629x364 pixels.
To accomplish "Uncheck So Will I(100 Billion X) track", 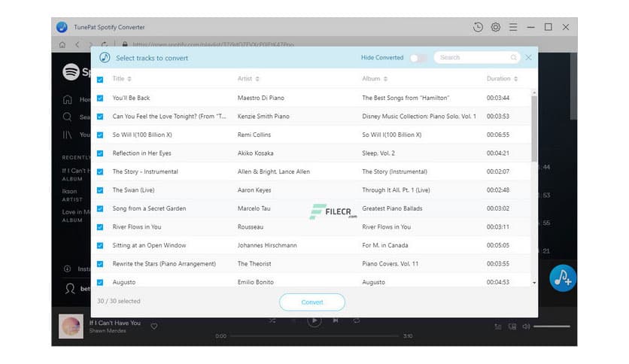I will 100,135.
